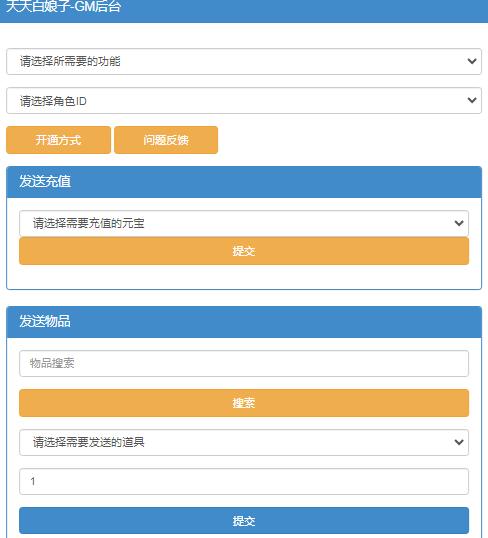This screenshot has width=488, height=538.
Task: Click the chevron arrow beside 请选择角色ID
Action: tap(472, 100)
